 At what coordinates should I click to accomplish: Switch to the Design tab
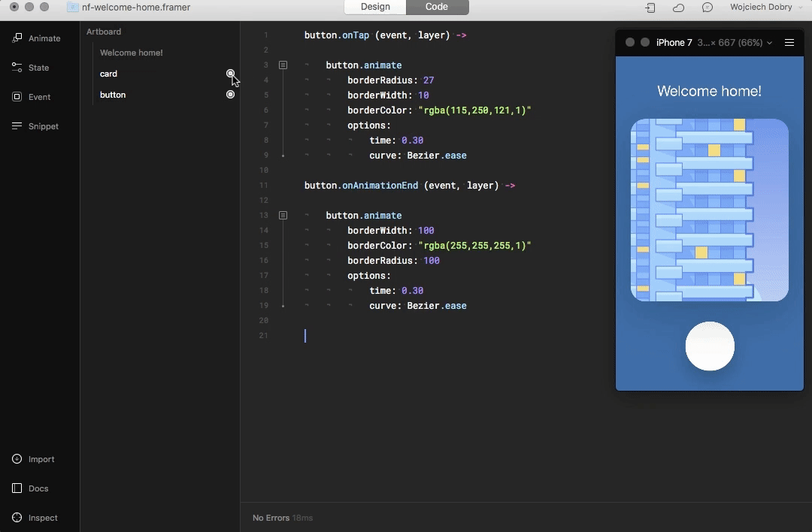375,7
